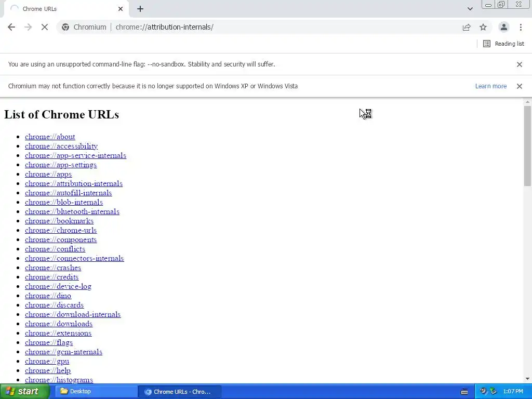Open chrome://download-internals link
This screenshot has width=532, height=399.
(73, 314)
